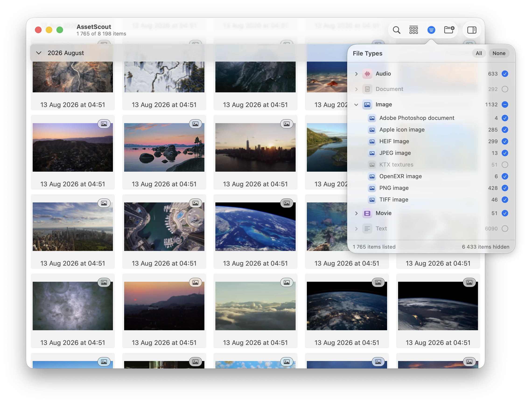
Task: Open the city skyline sunset photo
Action: (255, 148)
